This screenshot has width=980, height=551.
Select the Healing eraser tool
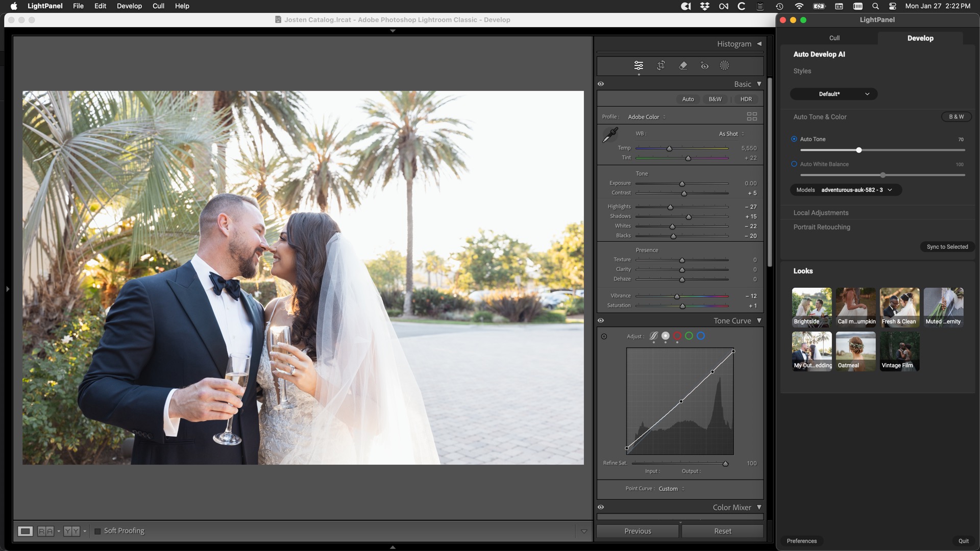(683, 65)
